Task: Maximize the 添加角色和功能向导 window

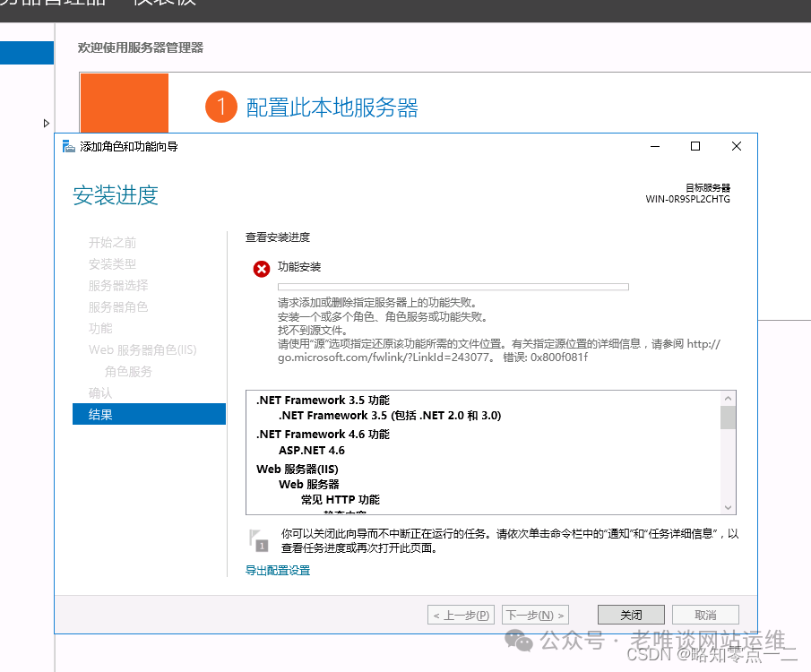Action: pyautogui.click(x=695, y=146)
